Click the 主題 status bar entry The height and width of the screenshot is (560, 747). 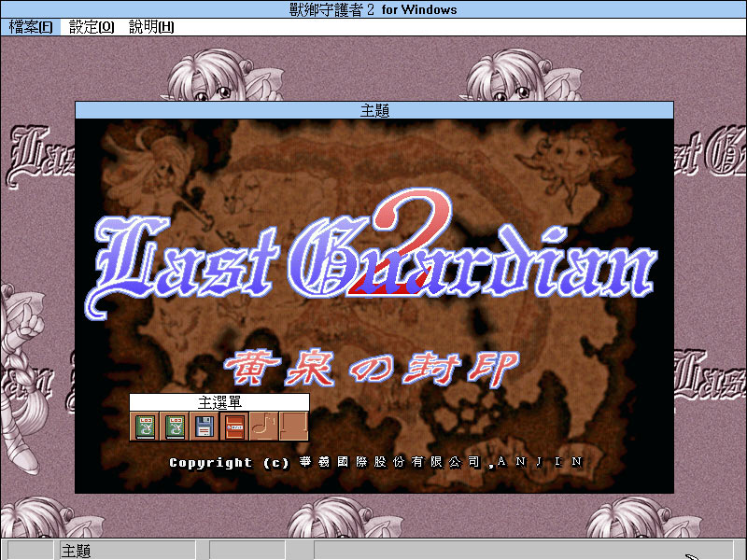pos(128,551)
